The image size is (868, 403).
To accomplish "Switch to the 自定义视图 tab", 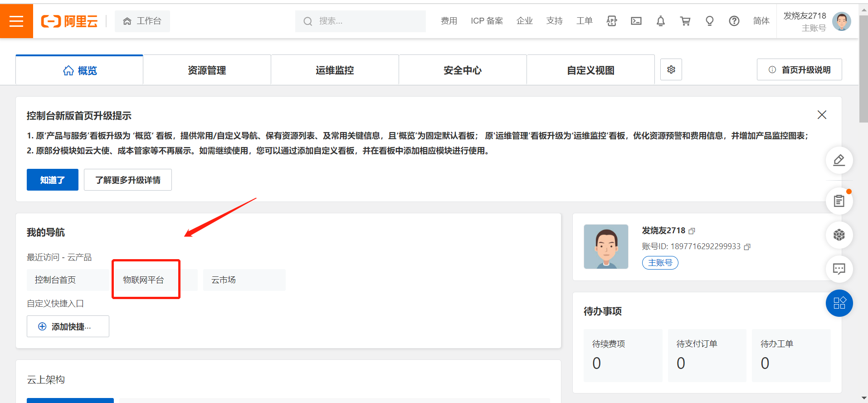I will tap(591, 70).
